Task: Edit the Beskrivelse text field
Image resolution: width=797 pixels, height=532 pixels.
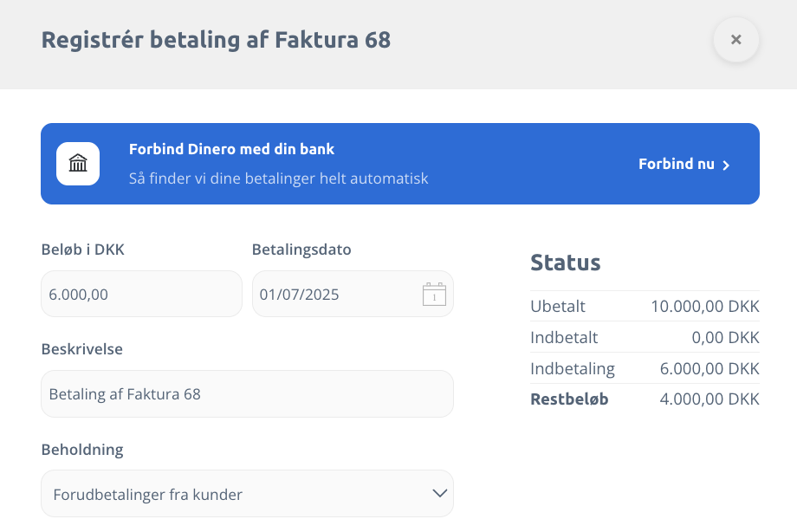Action: coord(247,393)
